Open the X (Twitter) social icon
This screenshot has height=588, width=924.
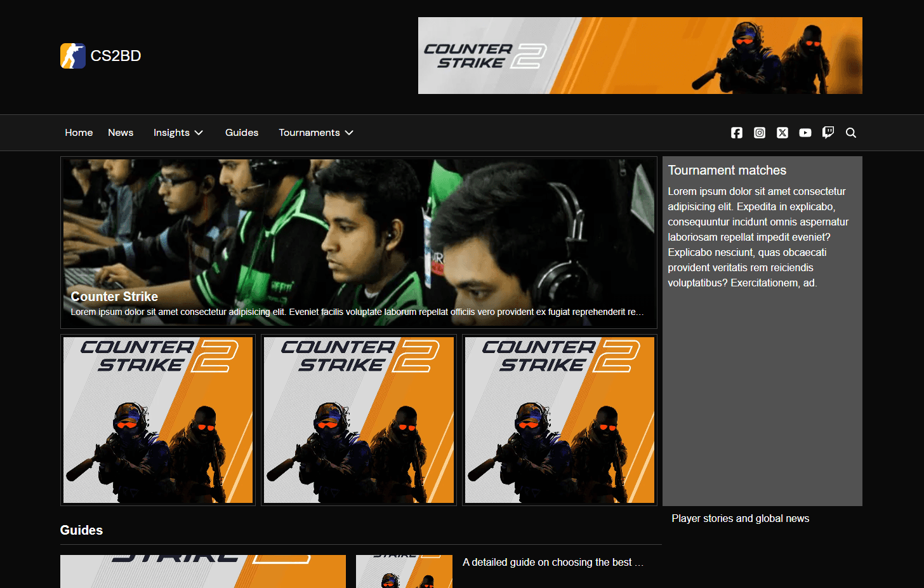click(782, 133)
